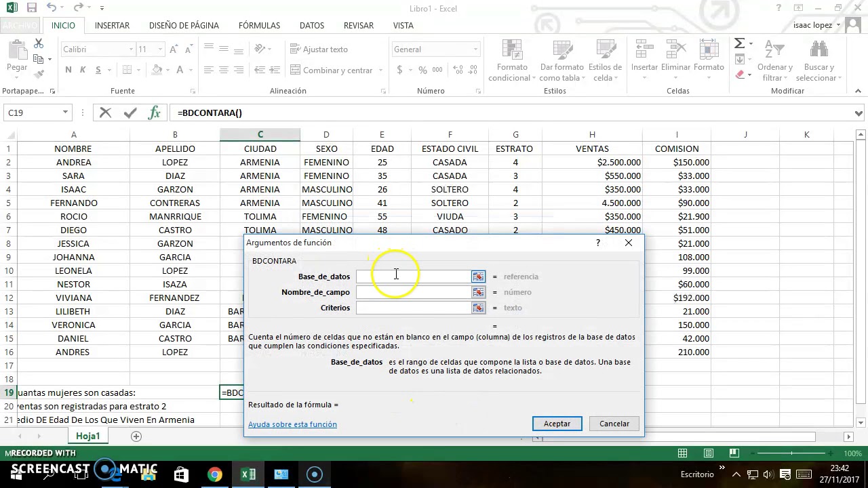Toggle Cursiva italic K button
Viewport: 868px width, 488px height.
[83, 70]
